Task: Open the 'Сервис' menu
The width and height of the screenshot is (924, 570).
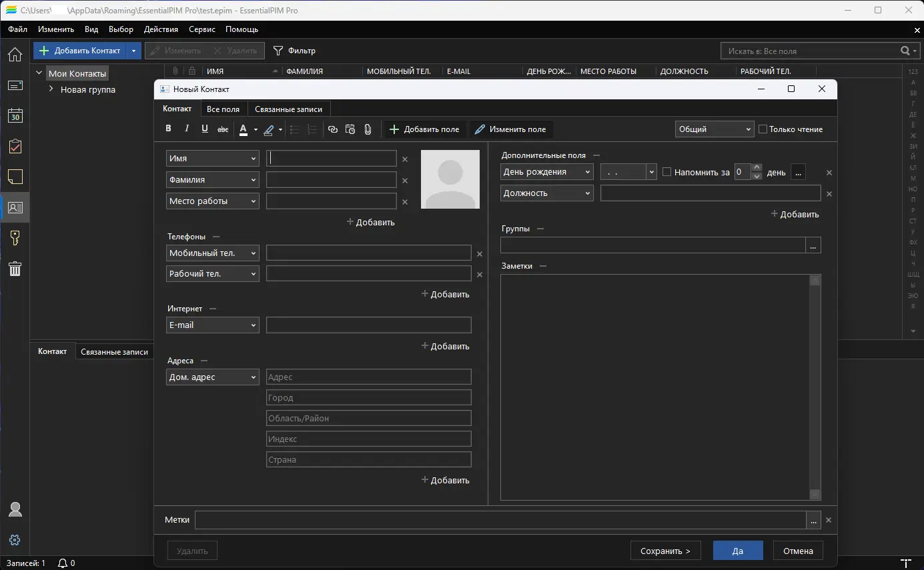Action: click(201, 29)
